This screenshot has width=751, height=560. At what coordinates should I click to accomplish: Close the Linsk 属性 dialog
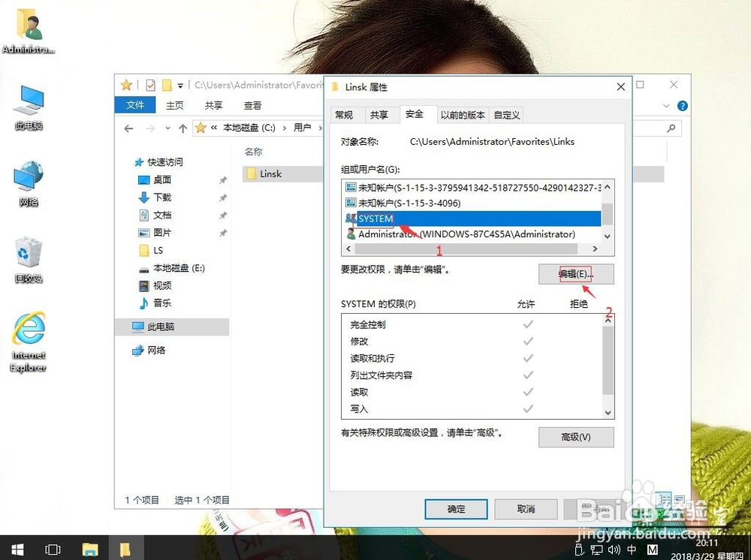click(x=621, y=86)
